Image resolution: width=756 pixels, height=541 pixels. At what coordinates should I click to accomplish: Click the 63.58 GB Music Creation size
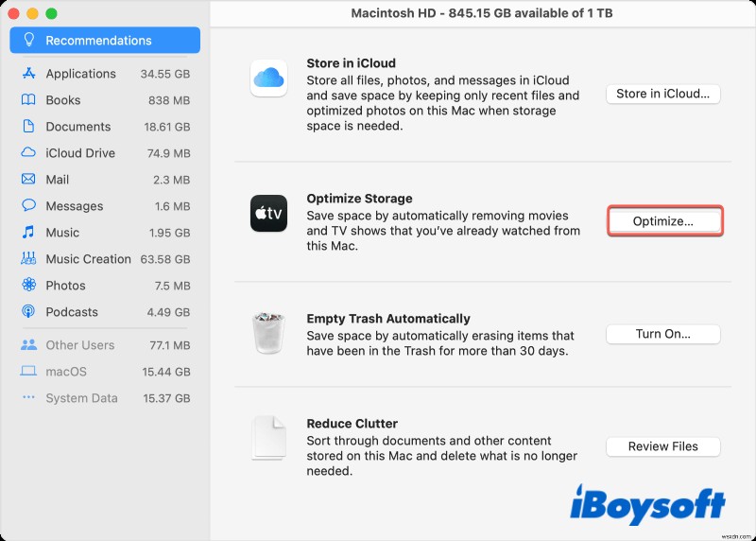pyautogui.click(x=164, y=259)
